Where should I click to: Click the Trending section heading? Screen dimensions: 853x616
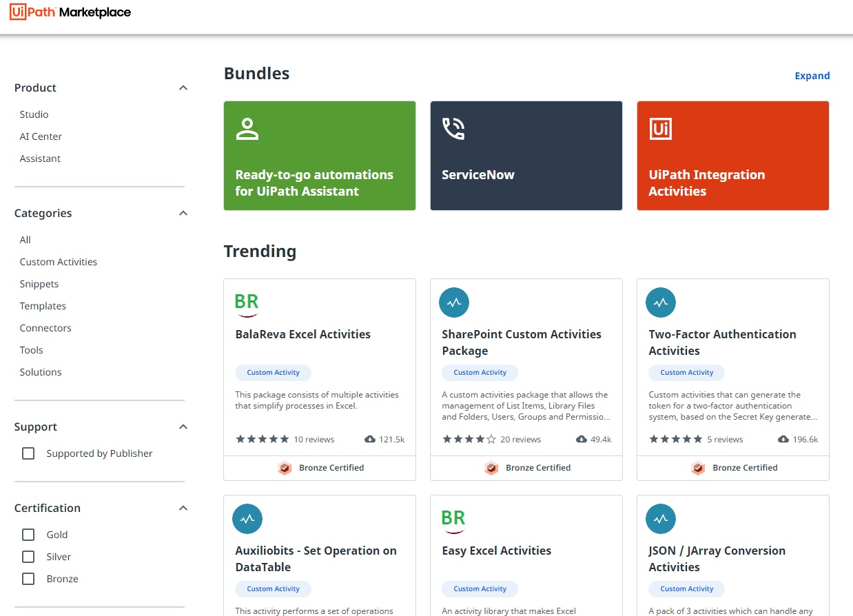click(x=260, y=251)
